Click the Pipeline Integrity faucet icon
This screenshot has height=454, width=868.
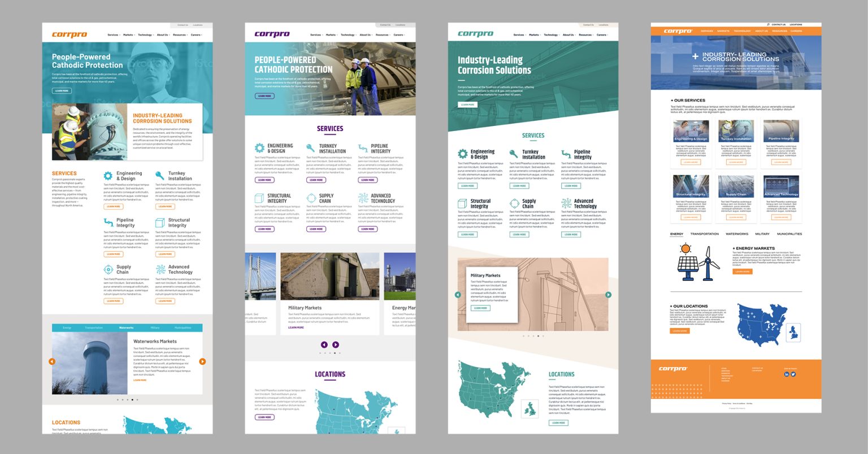point(107,222)
